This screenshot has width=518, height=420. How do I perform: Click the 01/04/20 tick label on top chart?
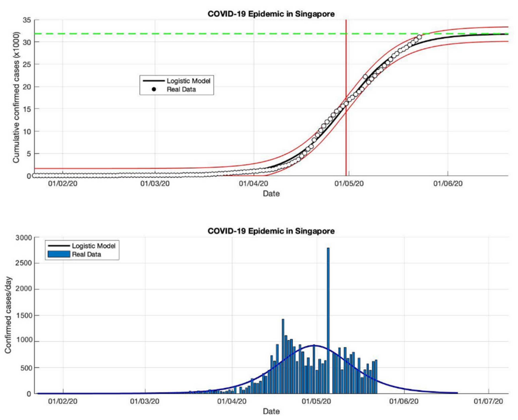[253, 183]
